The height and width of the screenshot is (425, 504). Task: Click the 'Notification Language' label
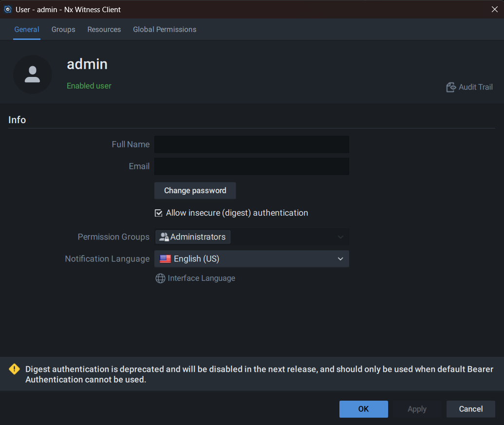coord(107,259)
